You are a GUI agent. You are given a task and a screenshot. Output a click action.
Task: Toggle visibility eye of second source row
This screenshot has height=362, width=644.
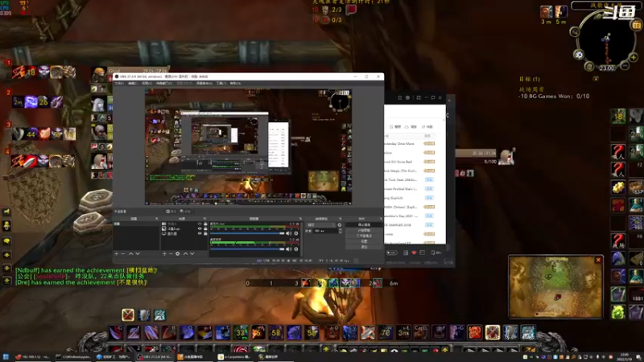point(200,228)
